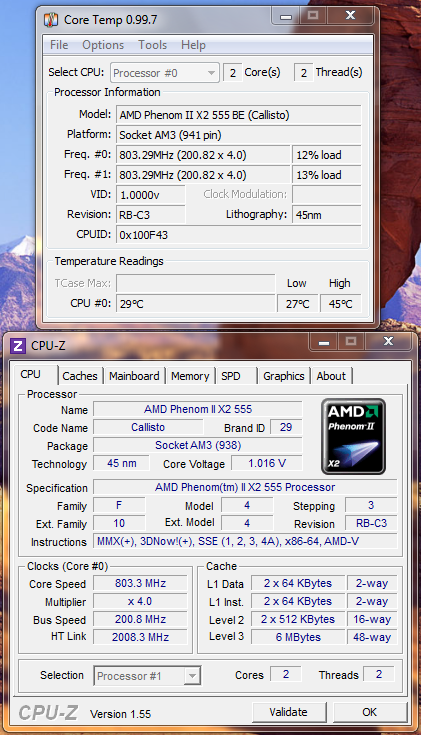The height and width of the screenshot is (735, 421).
Task: Click the Brand ID value 29
Action: tap(286, 427)
